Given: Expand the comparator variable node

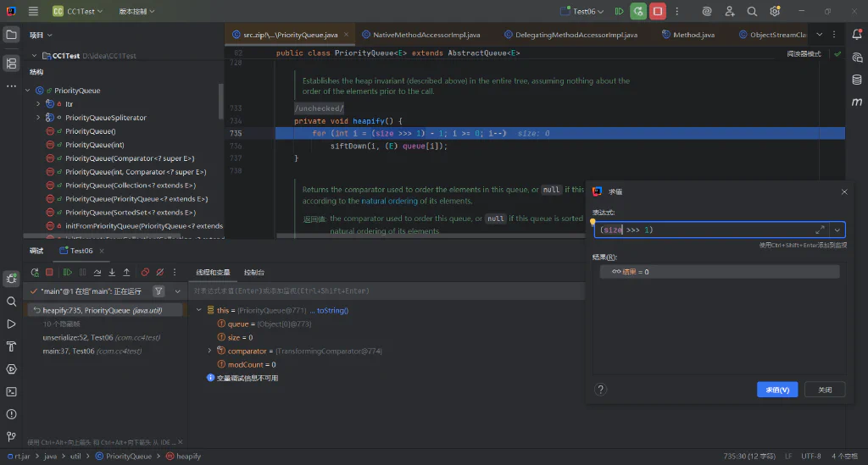Looking at the screenshot, I should (209, 351).
